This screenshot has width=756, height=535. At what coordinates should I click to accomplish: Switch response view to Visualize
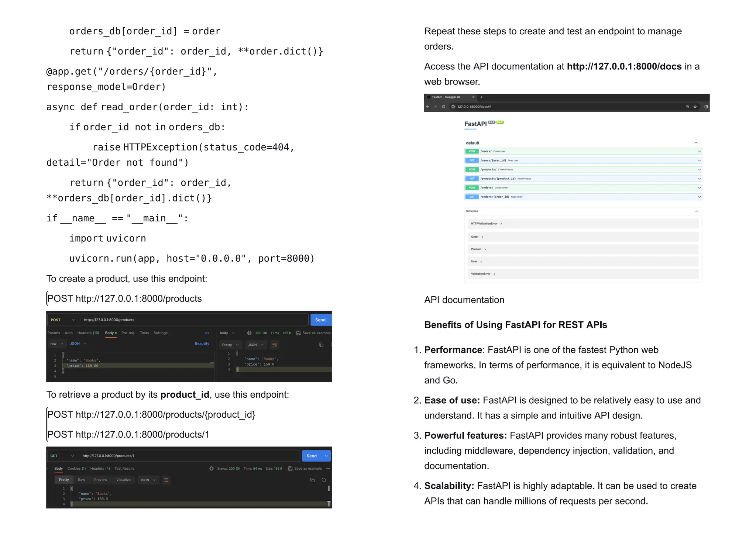pos(123,480)
